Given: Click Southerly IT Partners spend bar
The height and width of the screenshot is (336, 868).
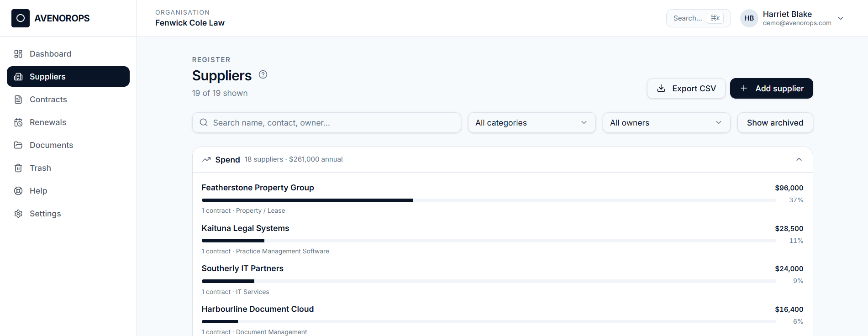Looking at the screenshot, I should tap(489, 281).
